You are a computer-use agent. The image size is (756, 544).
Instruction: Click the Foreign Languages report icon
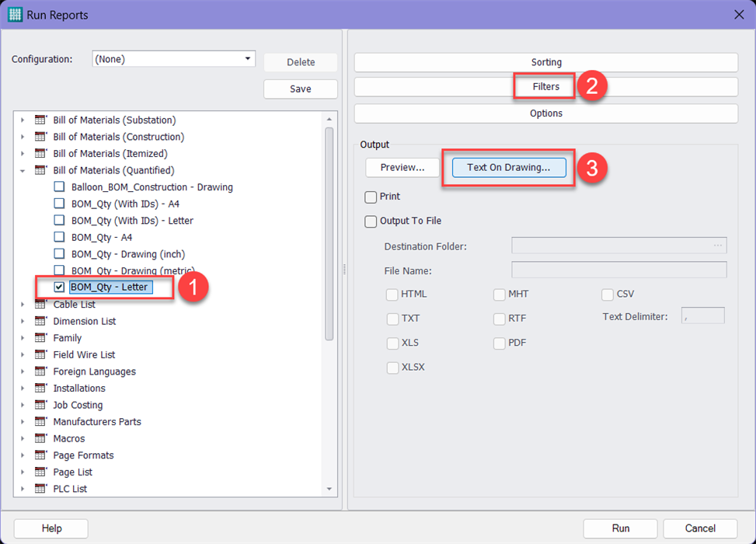(x=40, y=371)
